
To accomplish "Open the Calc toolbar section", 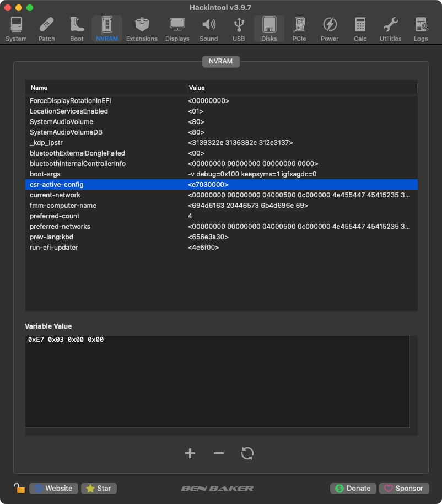I will pyautogui.click(x=360, y=29).
